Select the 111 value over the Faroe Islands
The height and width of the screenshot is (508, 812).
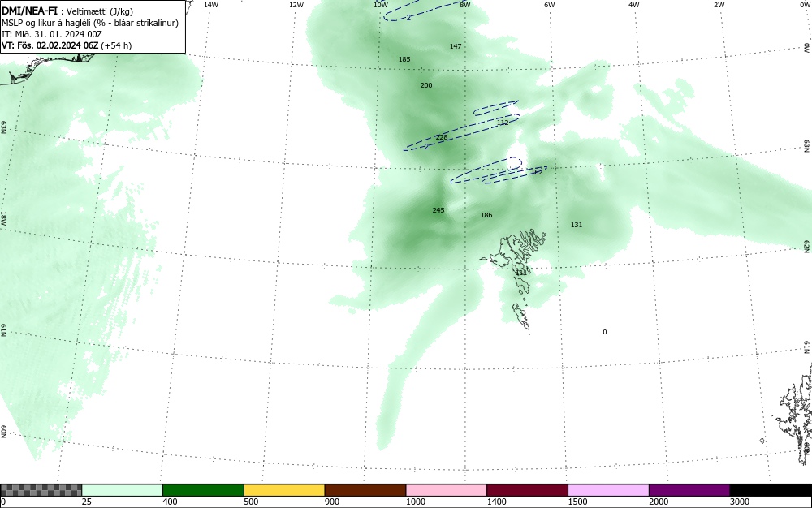coord(521,273)
